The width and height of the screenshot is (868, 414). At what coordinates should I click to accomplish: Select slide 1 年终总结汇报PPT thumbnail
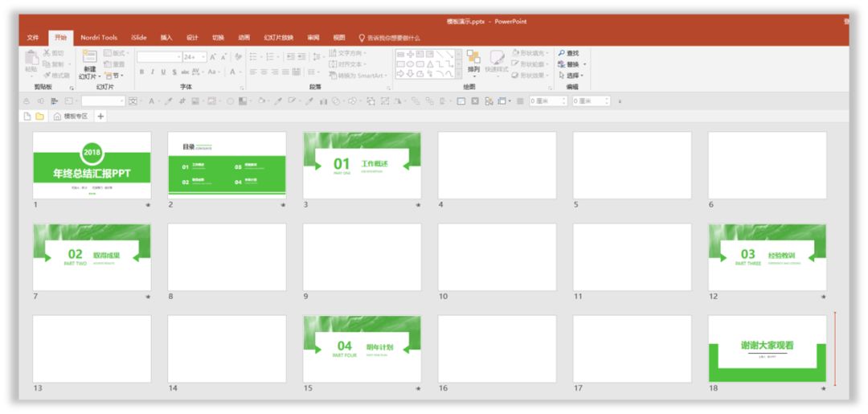coord(92,166)
